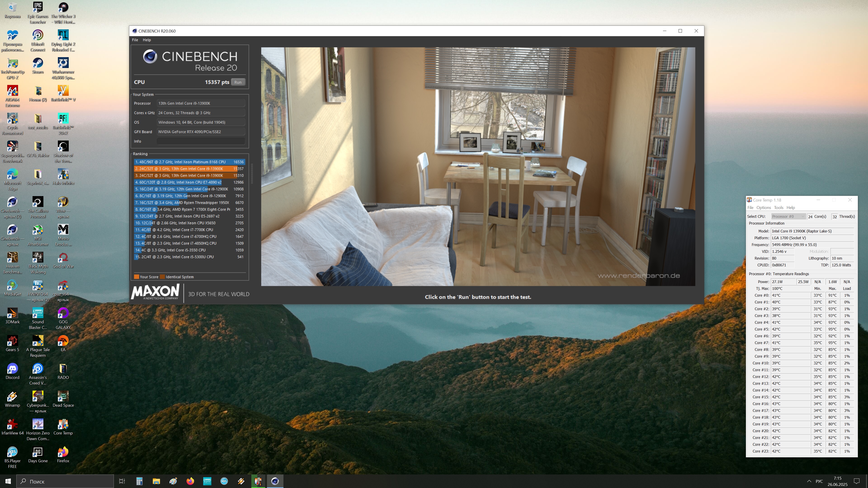Open File Explorer from the taskbar

[x=156, y=481]
